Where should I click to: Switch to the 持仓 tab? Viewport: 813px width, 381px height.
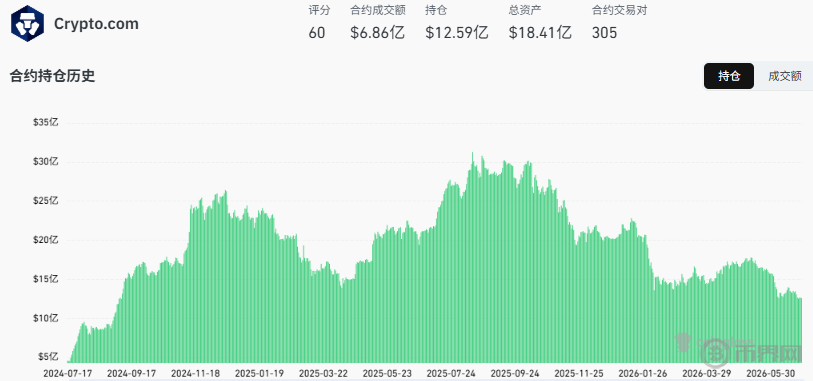728,76
